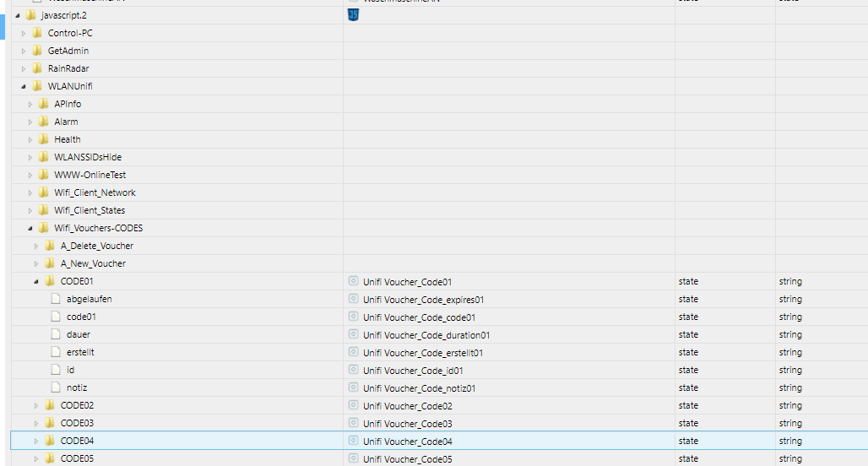Image resolution: width=868 pixels, height=466 pixels.
Task: Click the CODE04 folder icon
Action: coord(50,440)
